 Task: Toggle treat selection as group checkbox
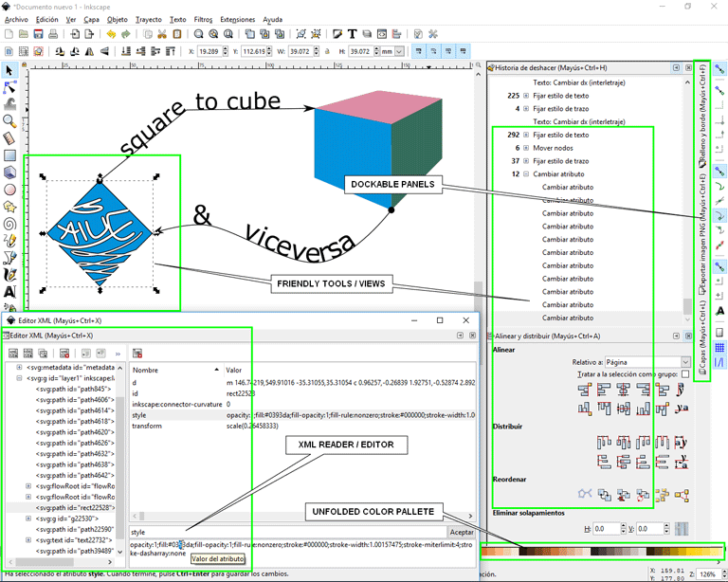685,374
